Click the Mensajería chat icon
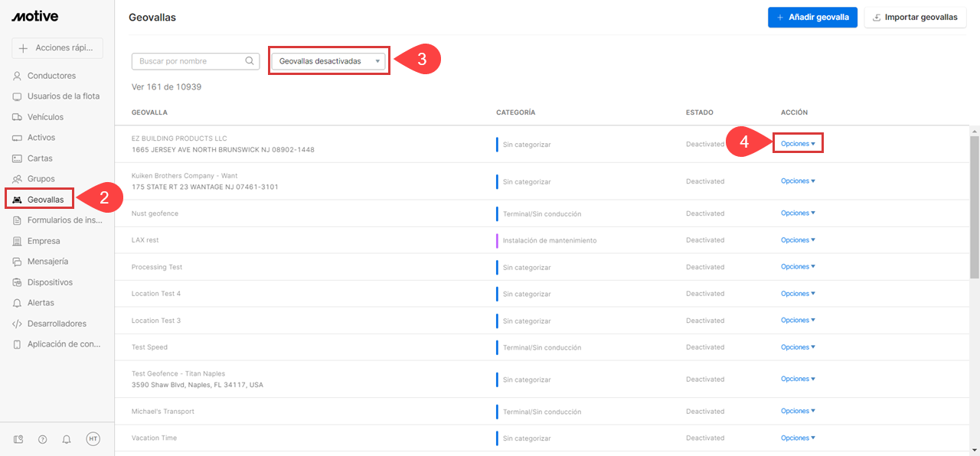Image resolution: width=980 pixels, height=456 pixels. [x=17, y=262]
